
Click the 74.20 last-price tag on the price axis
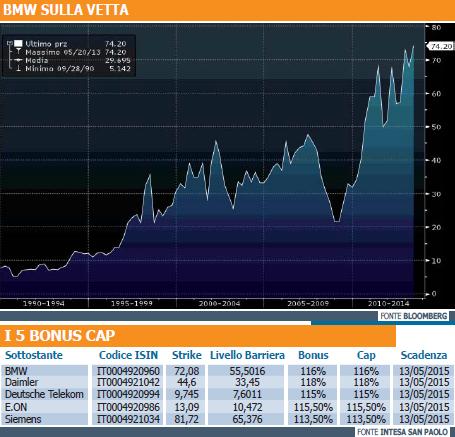pos(441,46)
